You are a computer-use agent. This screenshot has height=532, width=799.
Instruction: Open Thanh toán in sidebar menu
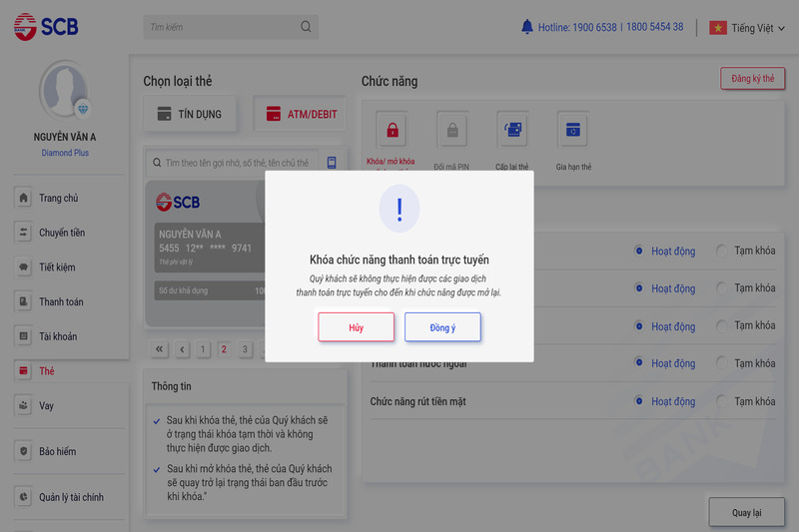[61, 301]
